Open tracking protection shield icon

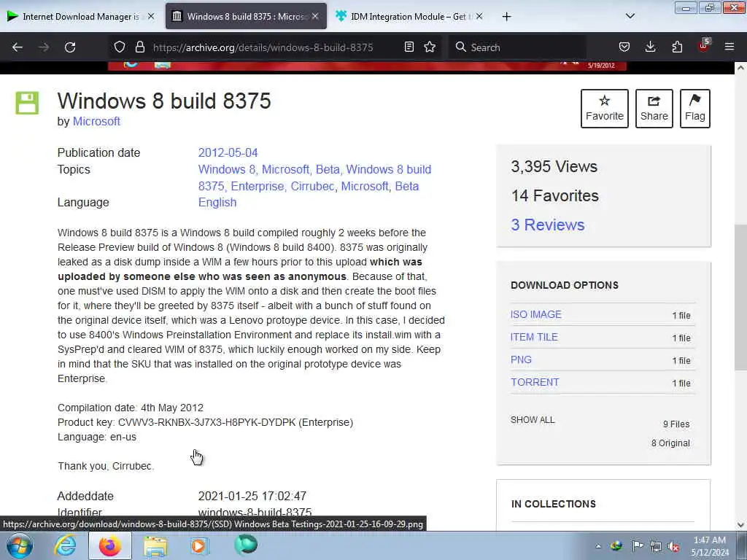click(120, 47)
